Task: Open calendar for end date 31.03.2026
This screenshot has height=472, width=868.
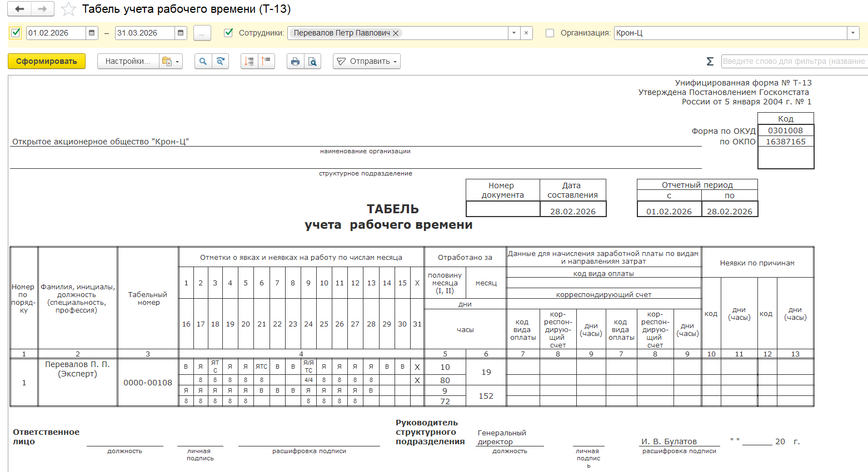Action: coord(181,33)
